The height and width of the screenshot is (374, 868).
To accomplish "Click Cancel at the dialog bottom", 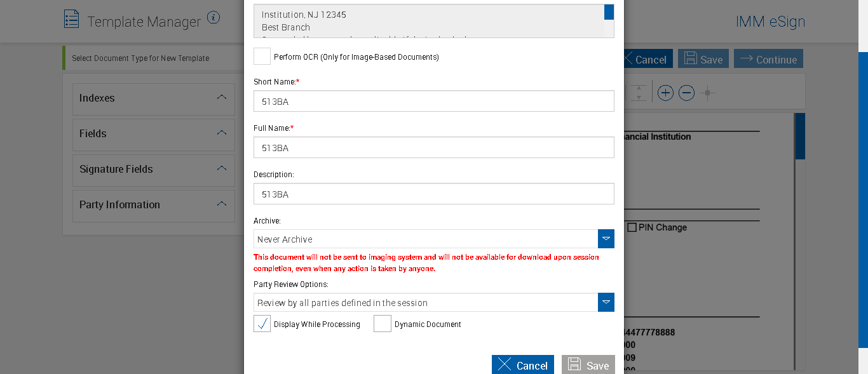I will tap(522, 365).
